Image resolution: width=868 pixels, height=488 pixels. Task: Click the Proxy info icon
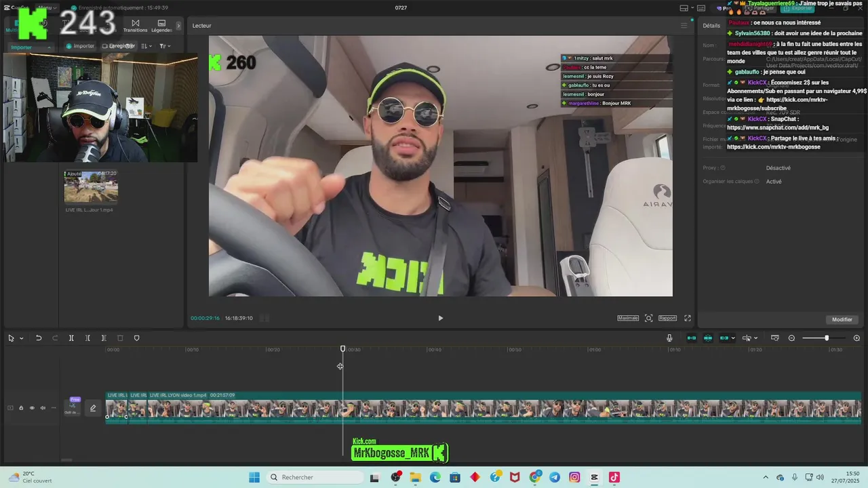tap(723, 168)
